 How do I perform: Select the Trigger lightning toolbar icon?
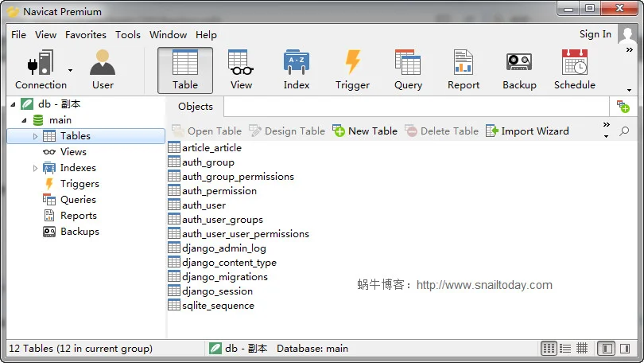pyautogui.click(x=352, y=70)
